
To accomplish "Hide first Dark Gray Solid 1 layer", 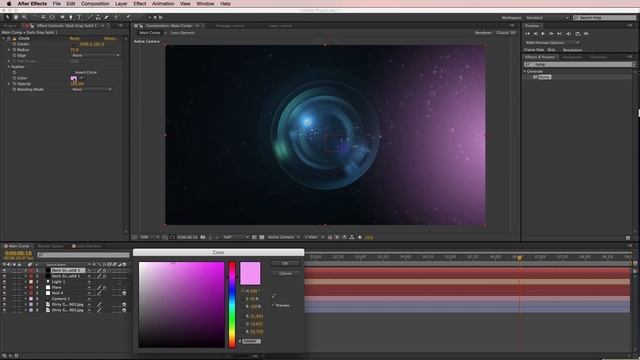I will coord(4,270).
